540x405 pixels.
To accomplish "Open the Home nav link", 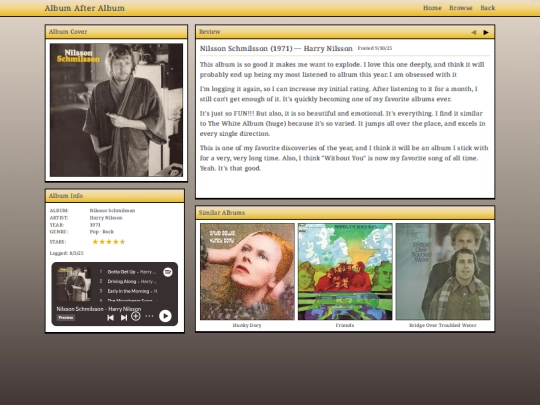I will (x=432, y=8).
